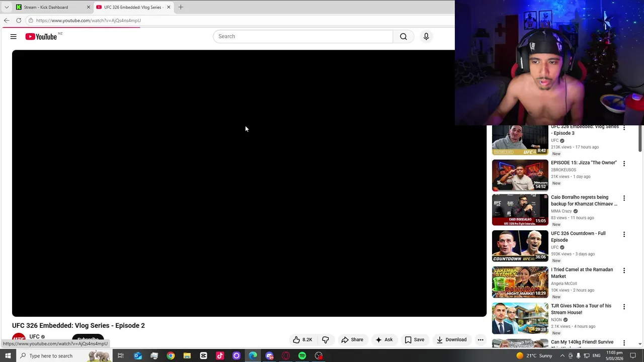Open the UFC 326 Embedded Episode 3 thumbnail
This screenshot has height=362, width=644.
tap(520, 140)
